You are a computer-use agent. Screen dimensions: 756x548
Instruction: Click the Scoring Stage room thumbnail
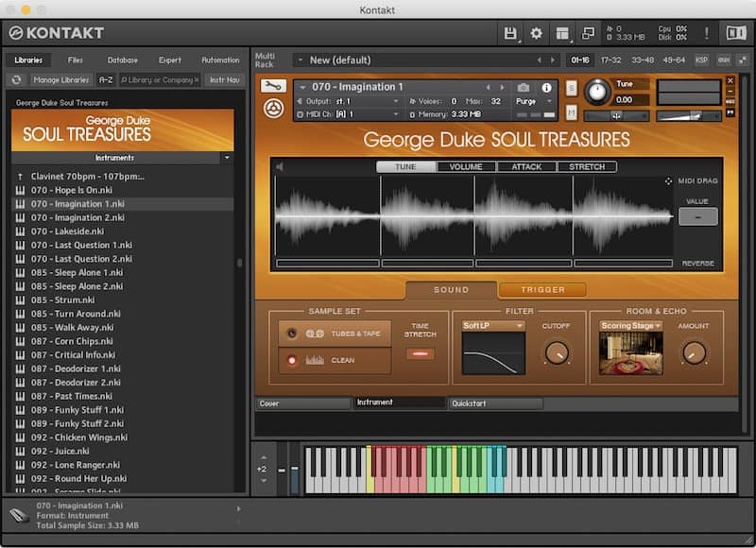[x=630, y=353]
